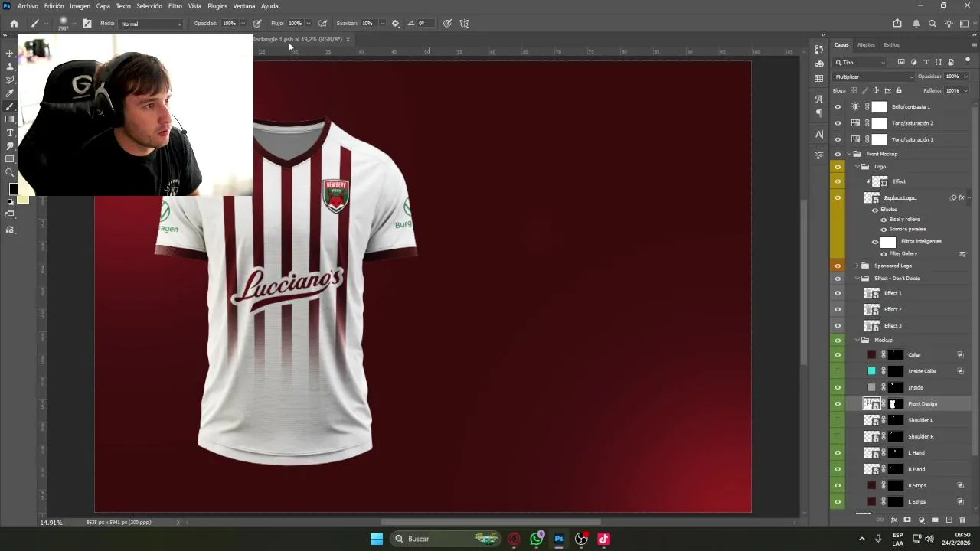Open the Archivo menu
This screenshot has height=551, width=980.
point(28,6)
